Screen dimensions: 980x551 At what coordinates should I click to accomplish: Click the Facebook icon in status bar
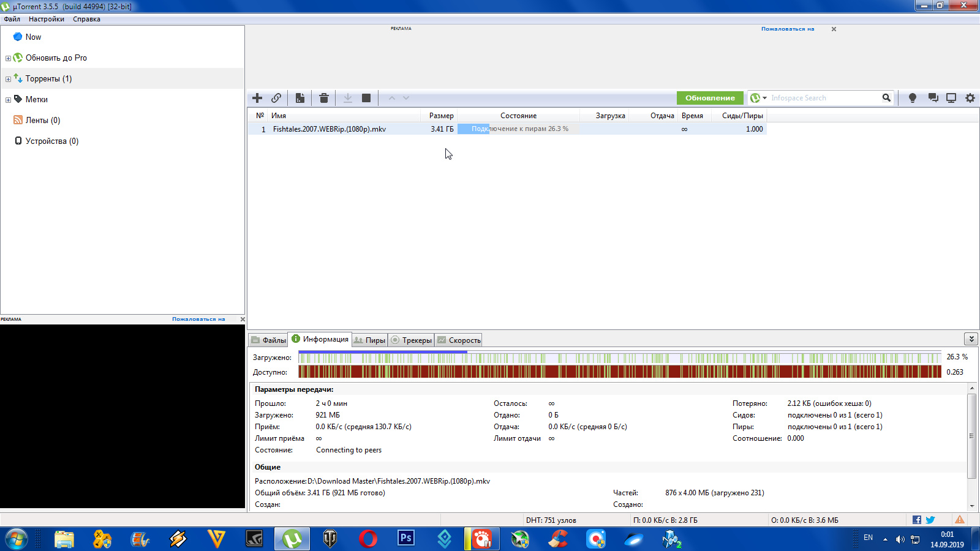coord(917,520)
